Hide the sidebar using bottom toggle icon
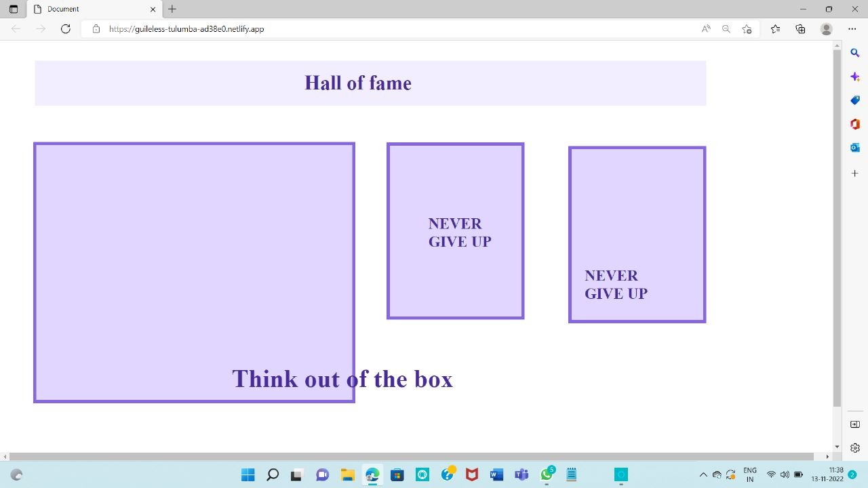This screenshot has height=488, width=868. click(x=855, y=424)
